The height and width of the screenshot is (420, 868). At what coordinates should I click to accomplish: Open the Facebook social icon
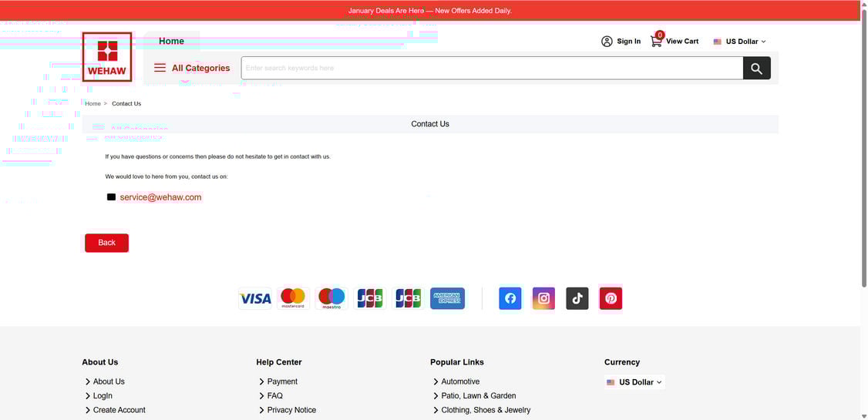[x=510, y=299]
